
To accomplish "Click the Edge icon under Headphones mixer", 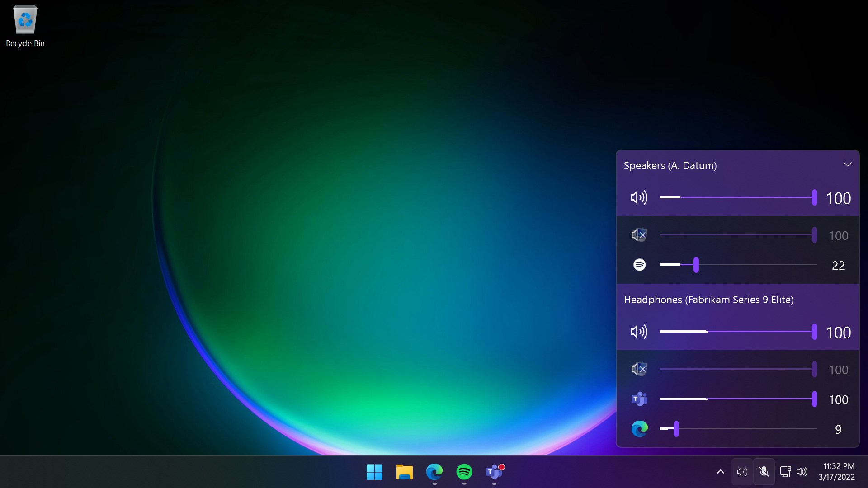I will 639,429.
